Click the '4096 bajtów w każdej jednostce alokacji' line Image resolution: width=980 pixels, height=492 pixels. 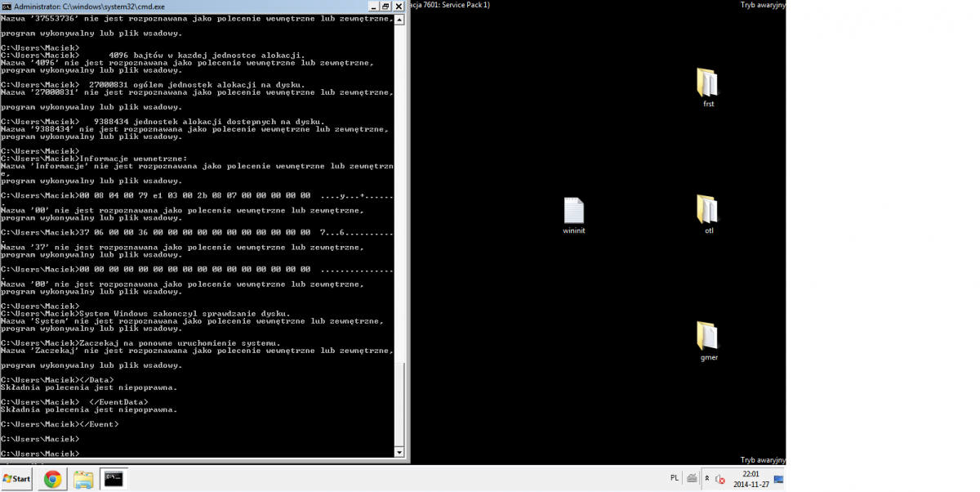pyautogui.click(x=153, y=56)
